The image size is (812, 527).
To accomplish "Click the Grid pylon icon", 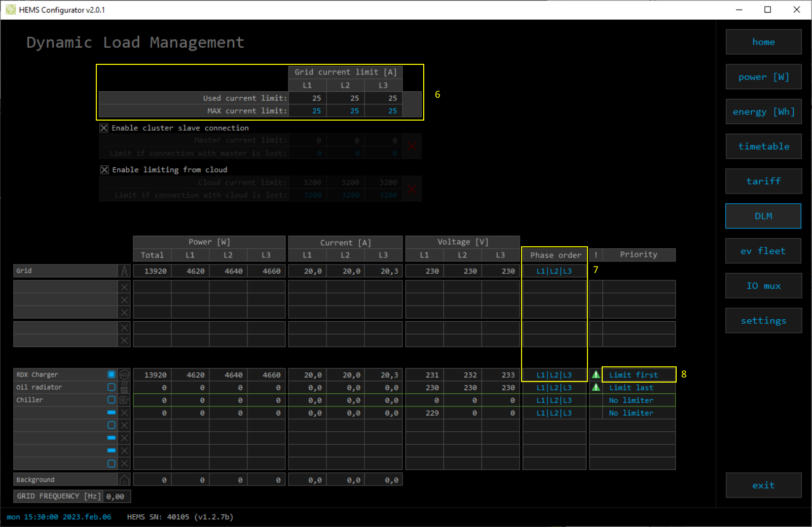I will pyautogui.click(x=124, y=271).
